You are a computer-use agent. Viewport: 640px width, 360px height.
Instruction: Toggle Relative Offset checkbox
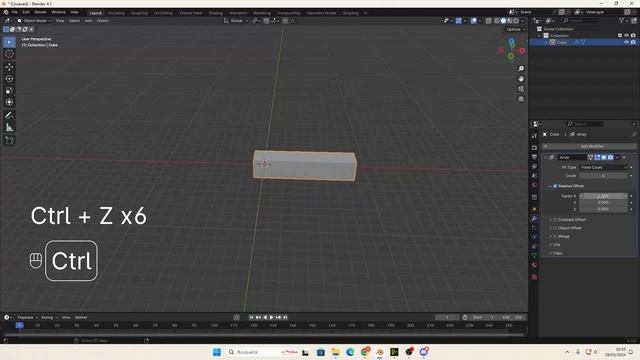click(555, 186)
